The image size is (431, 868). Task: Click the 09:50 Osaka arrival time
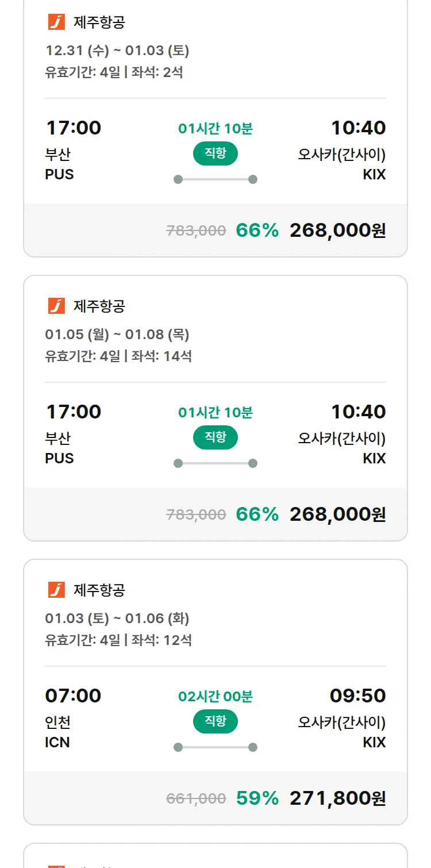point(357,696)
